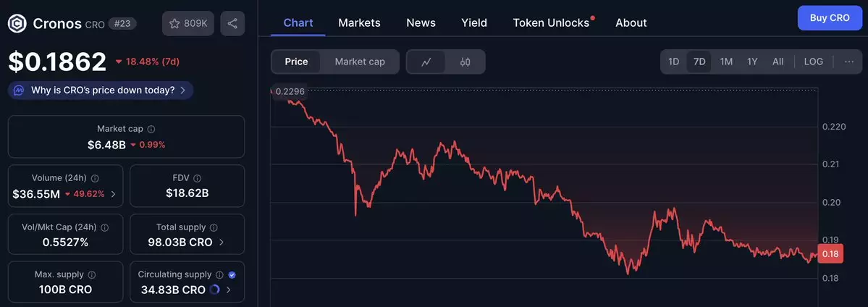This screenshot has width=868, height=307.
Task: Select the Price view toggle
Action: 296,62
